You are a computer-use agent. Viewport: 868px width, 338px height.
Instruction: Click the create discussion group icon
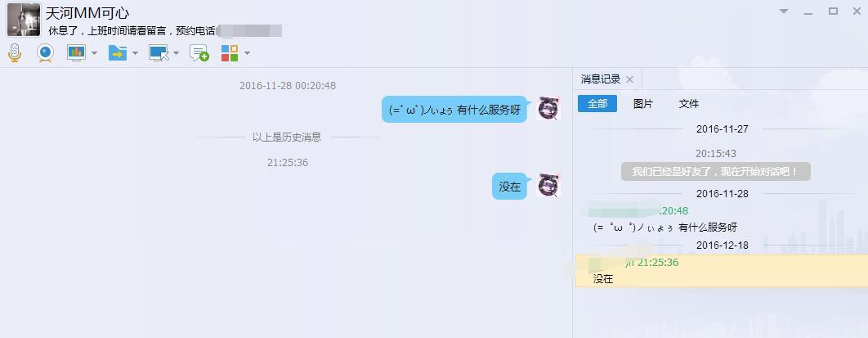[199, 52]
